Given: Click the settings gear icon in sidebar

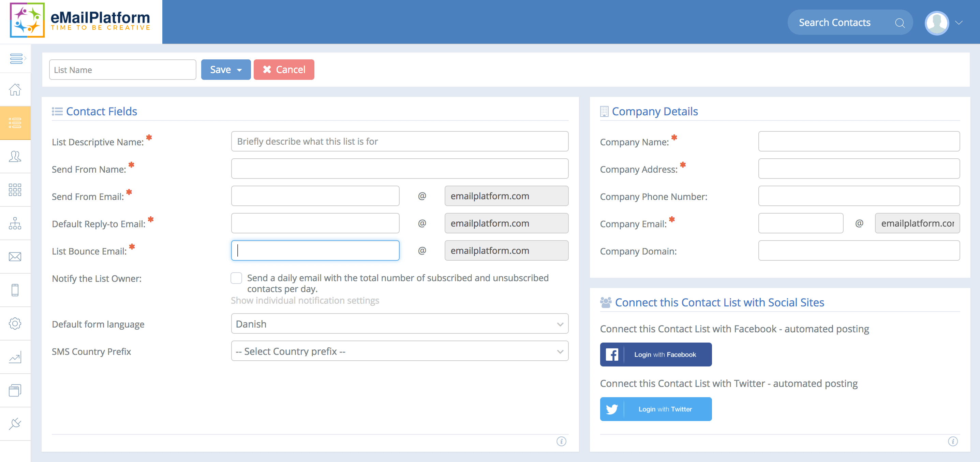Looking at the screenshot, I should 15,323.
